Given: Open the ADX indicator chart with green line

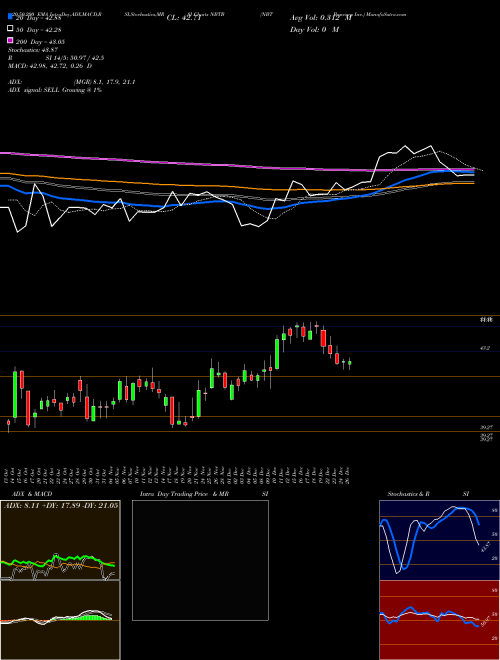Looking at the screenshot, I should pyautogui.click(x=60, y=540).
